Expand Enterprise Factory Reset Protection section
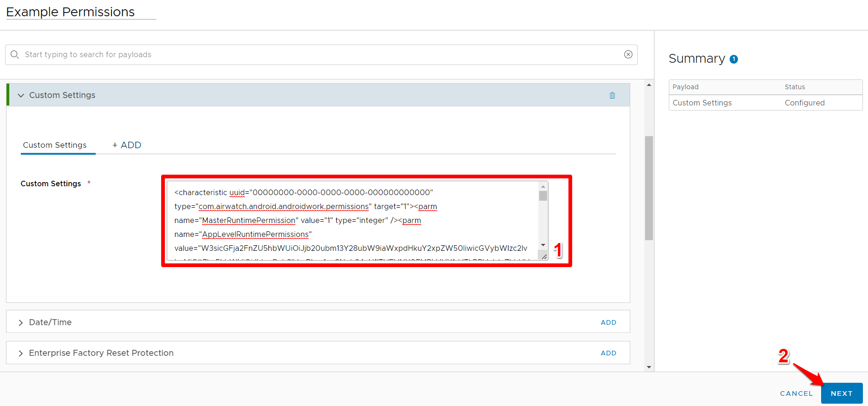Viewport: 868px width, 406px height. tap(21, 353)
